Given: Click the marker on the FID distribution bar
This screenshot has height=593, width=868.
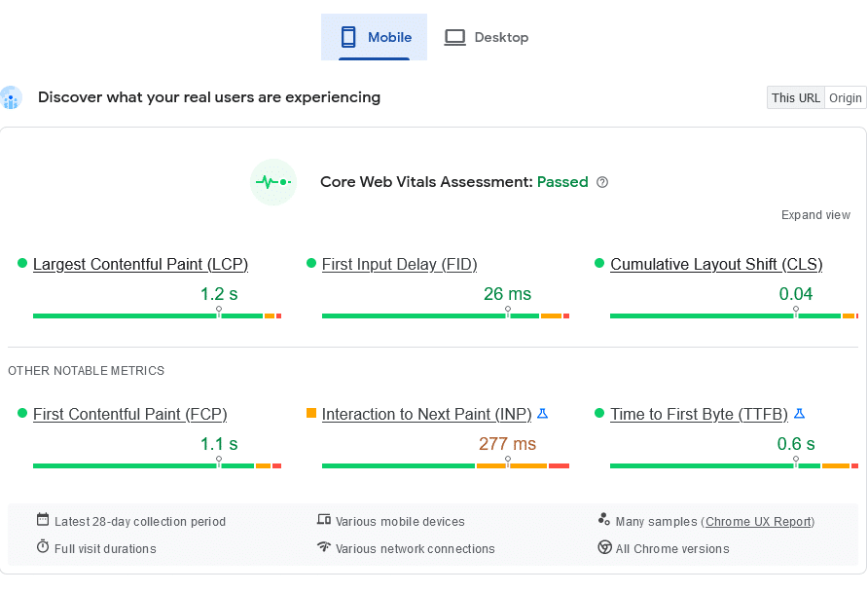Looking at the screenshot, I should (507, 310).
